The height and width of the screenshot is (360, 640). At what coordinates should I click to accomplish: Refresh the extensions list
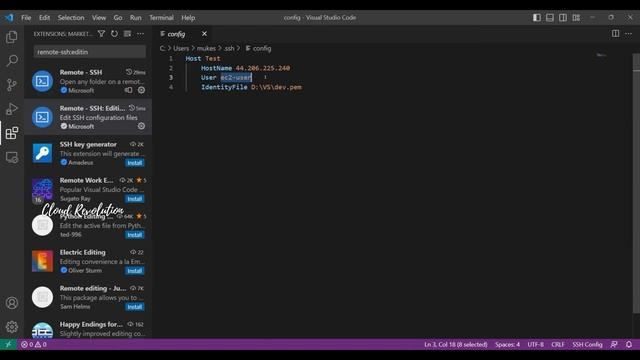pyautogui.click(x=114, y=34)
